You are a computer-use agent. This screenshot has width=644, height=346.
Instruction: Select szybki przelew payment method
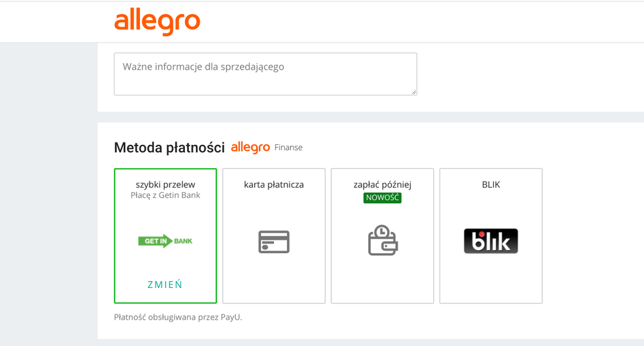click(x=166, y=236)
